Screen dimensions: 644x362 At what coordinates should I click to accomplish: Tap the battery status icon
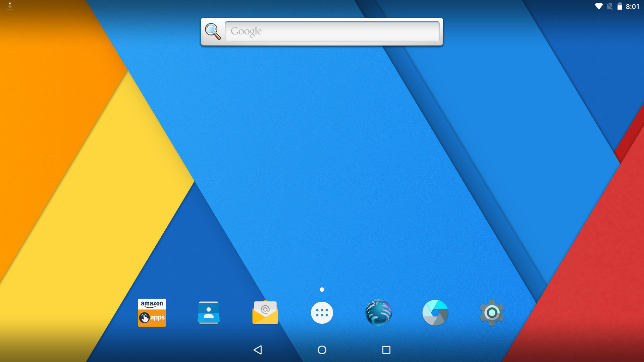pos(620,6)
